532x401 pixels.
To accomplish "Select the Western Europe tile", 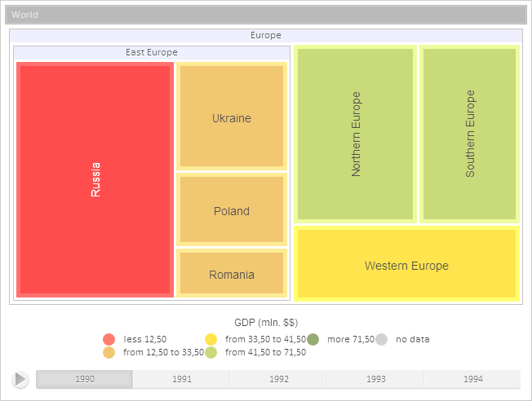I will pos(406,264).
